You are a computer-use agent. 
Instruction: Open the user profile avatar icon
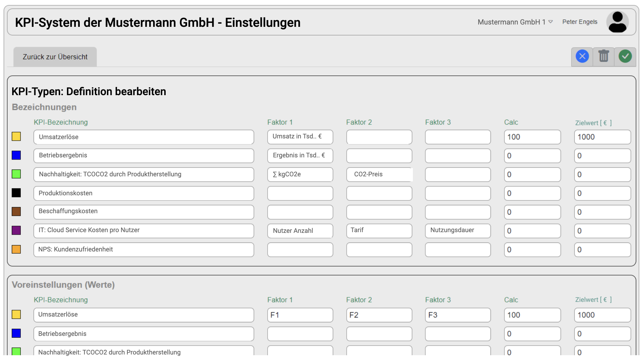tap(618, 22)
